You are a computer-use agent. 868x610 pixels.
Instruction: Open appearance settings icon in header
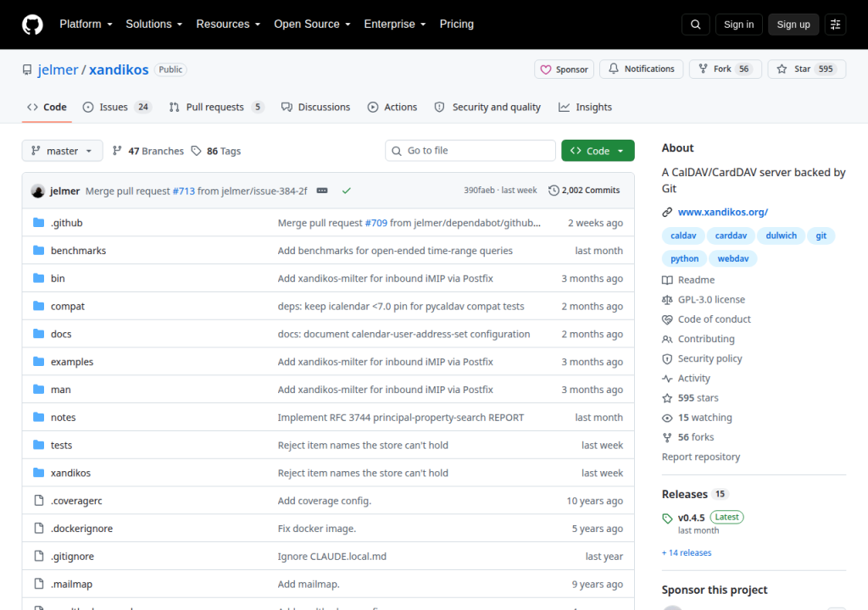pyautogui.click(x=835, y=25)
